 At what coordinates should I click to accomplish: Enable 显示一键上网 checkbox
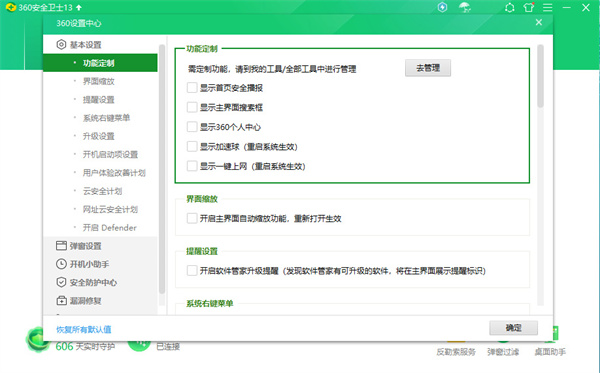pyautogui.click(x=192, y=166)
